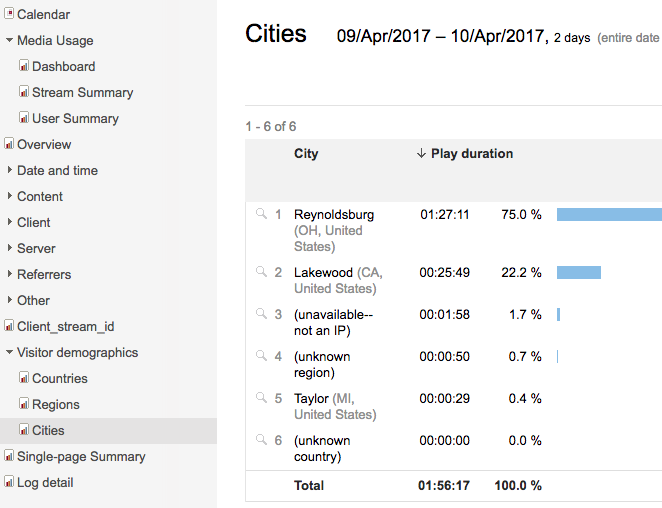
Task: Click the report icon beside Stream Summary
Action: 24,93
